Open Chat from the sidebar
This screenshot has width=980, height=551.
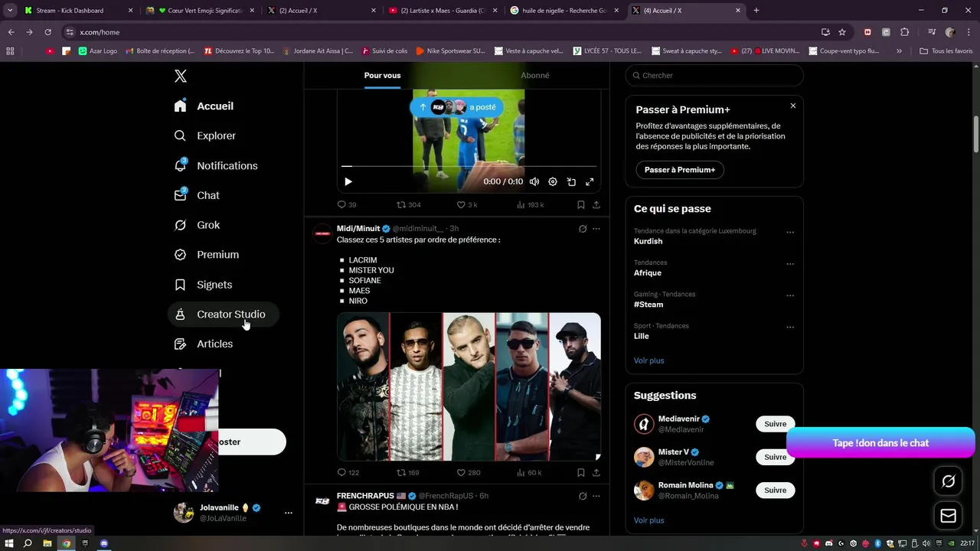tap(197, 195)
